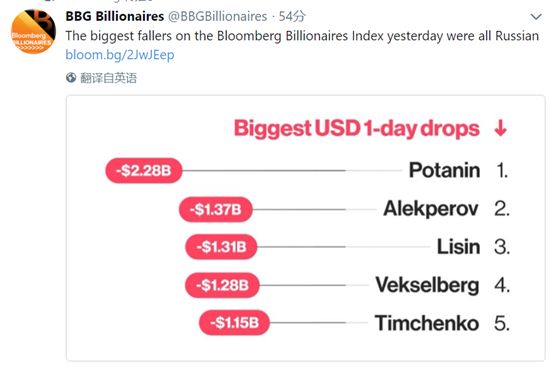Select the Lisin name in chart
554x368 pixels.
tap(458, 247)
